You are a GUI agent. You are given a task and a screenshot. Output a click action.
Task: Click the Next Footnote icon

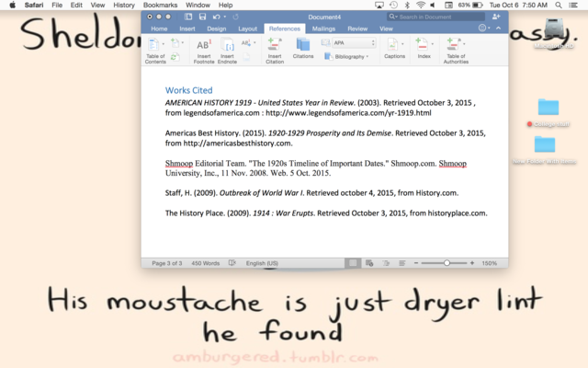[245, 43]
